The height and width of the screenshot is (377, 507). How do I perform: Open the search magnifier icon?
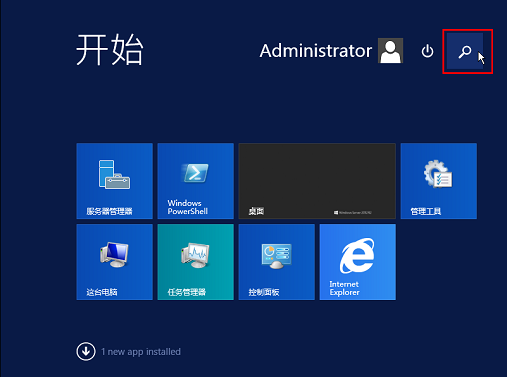tap(465, 52)
